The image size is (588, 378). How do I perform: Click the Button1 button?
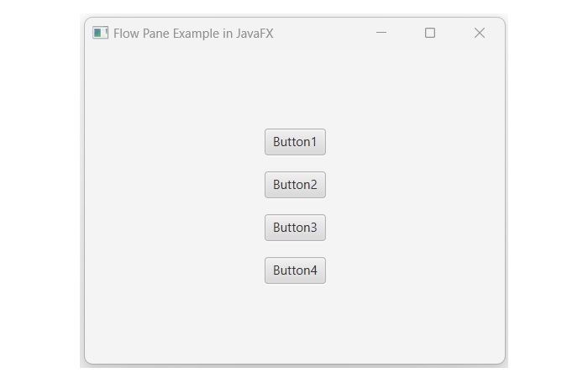[x=295, y=142]
